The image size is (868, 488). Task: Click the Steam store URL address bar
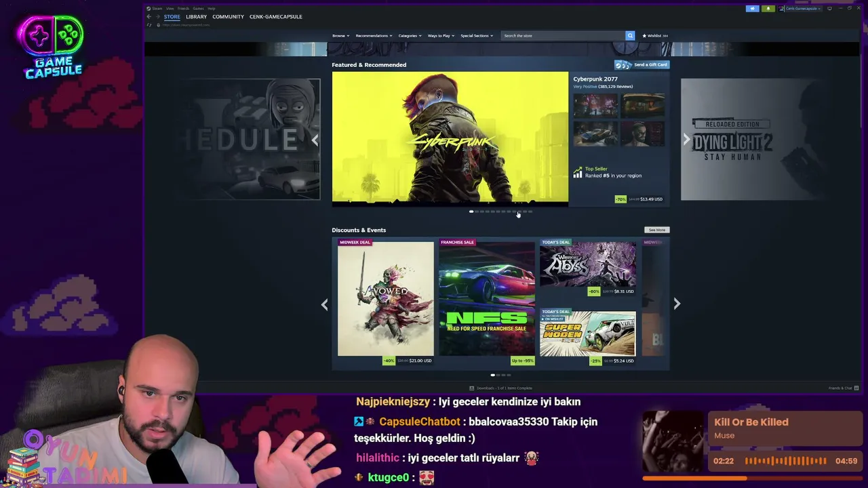click(x=186, y=25)
